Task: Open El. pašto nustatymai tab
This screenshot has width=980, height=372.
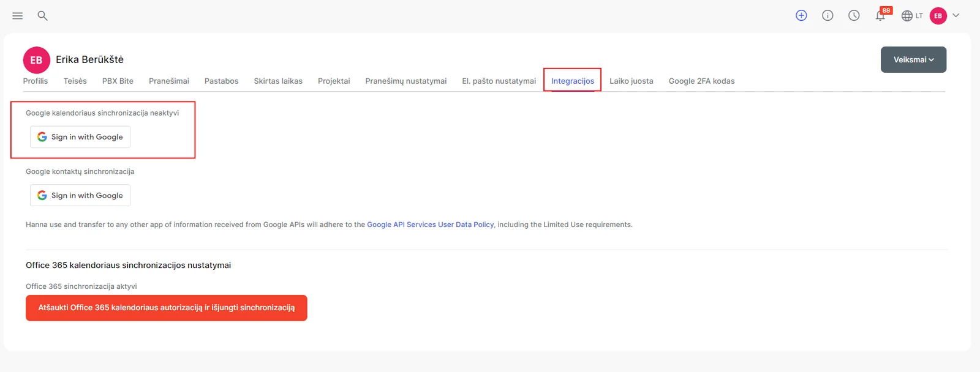Action: pos(499,81)
